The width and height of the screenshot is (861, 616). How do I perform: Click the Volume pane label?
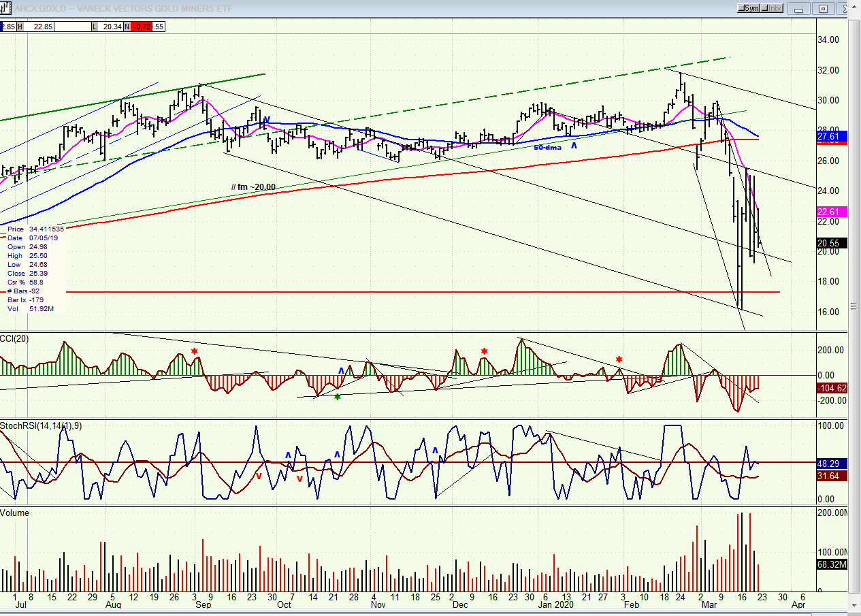[x=15, y=513]
